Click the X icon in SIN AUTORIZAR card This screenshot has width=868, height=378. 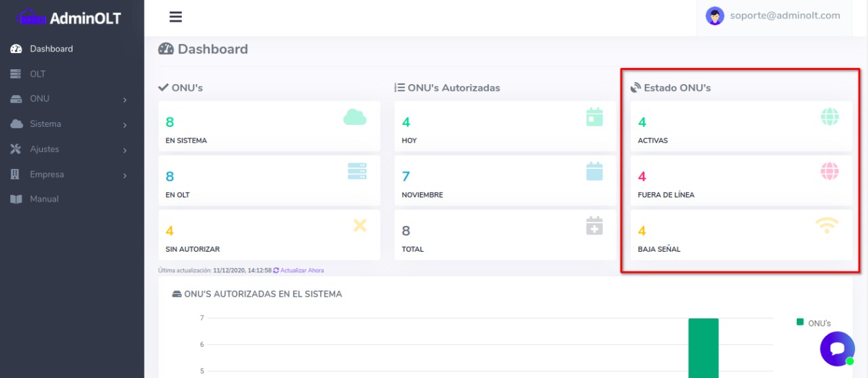(x=359, y=225)
